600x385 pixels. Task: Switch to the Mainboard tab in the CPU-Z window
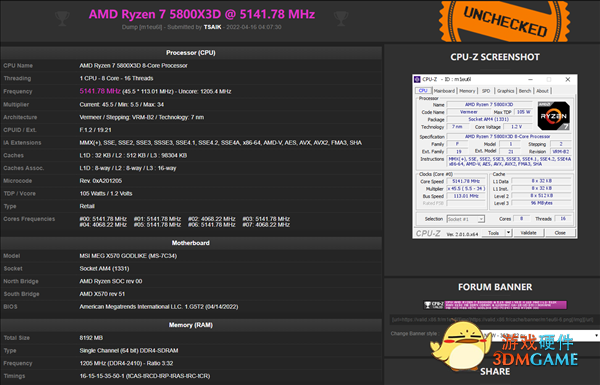pyautogui.click(x=444, y=91)
